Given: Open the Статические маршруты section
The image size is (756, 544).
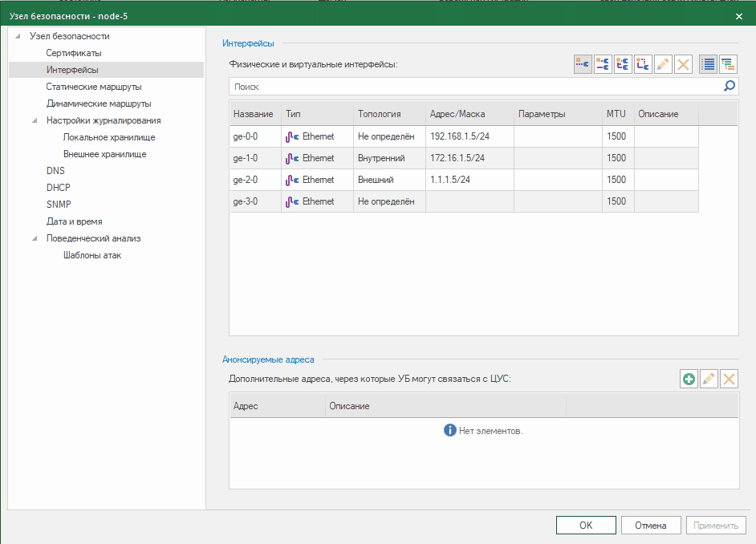Looking at the screenshot, I should point(94,87).
